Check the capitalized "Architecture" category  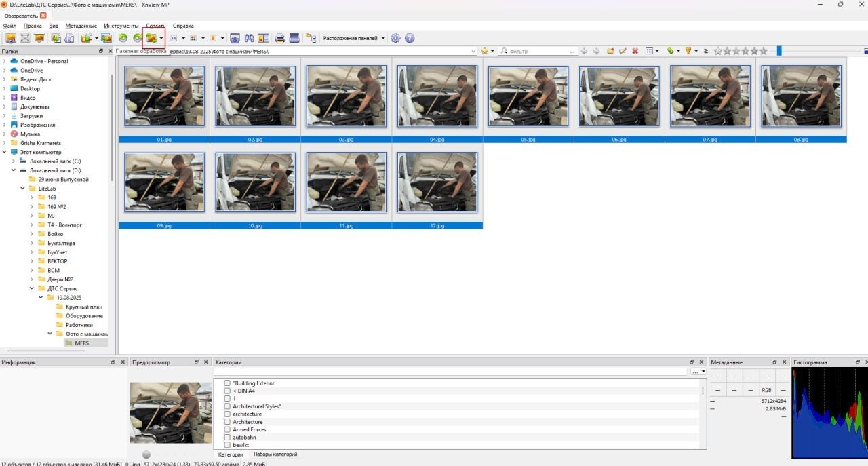click(228, 422)
